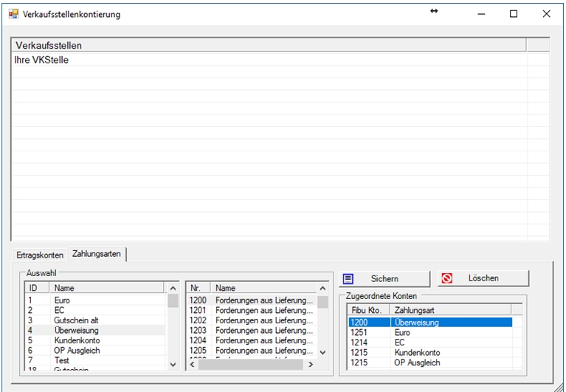
Task: Click the app icon in title bar
Action: coord(13,14)
